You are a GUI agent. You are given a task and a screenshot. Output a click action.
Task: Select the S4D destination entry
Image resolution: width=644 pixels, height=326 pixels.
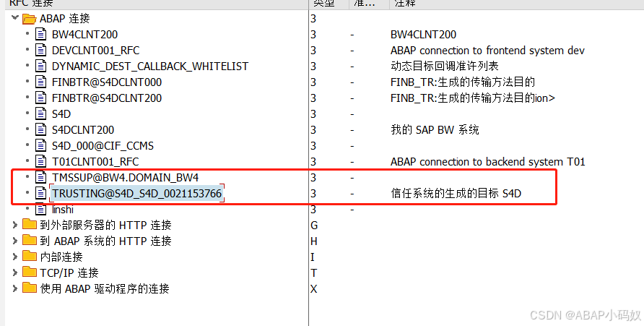61,114
